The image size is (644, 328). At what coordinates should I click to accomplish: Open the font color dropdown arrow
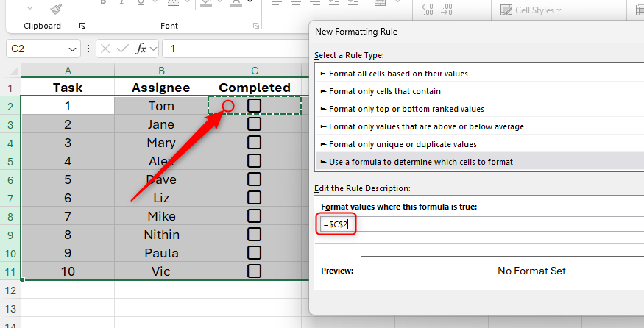250,4
